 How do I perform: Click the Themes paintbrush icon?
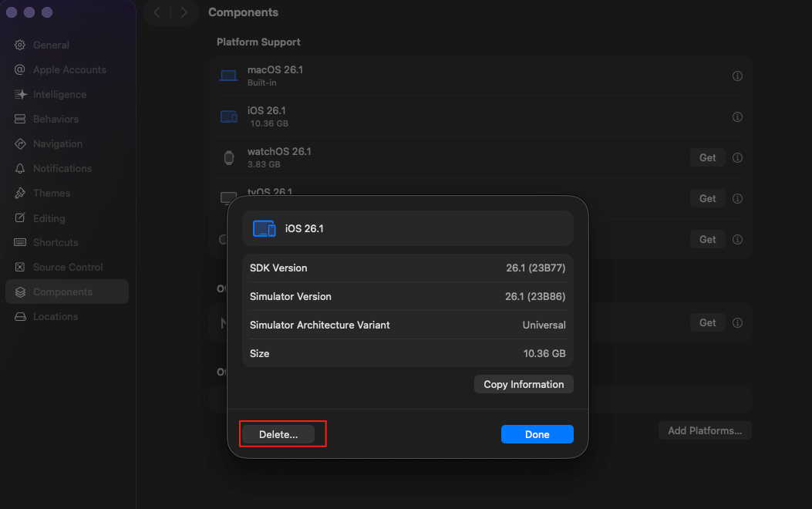20,193
